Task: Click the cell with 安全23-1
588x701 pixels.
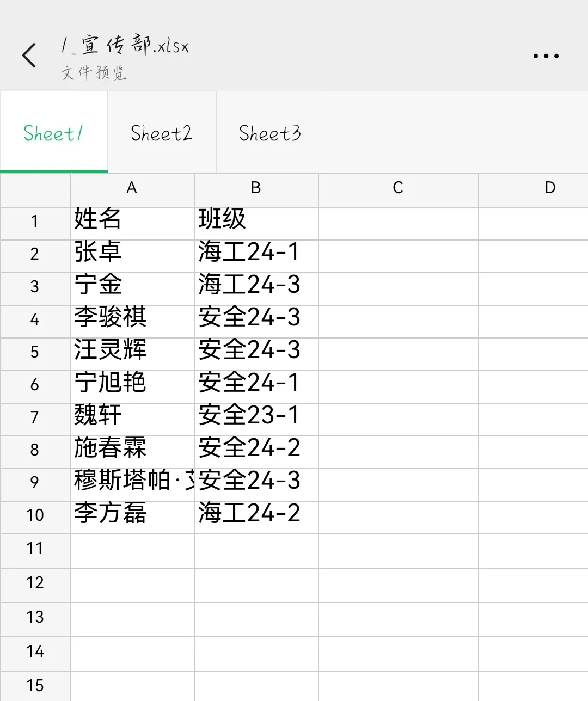Action: pos(256,418)
